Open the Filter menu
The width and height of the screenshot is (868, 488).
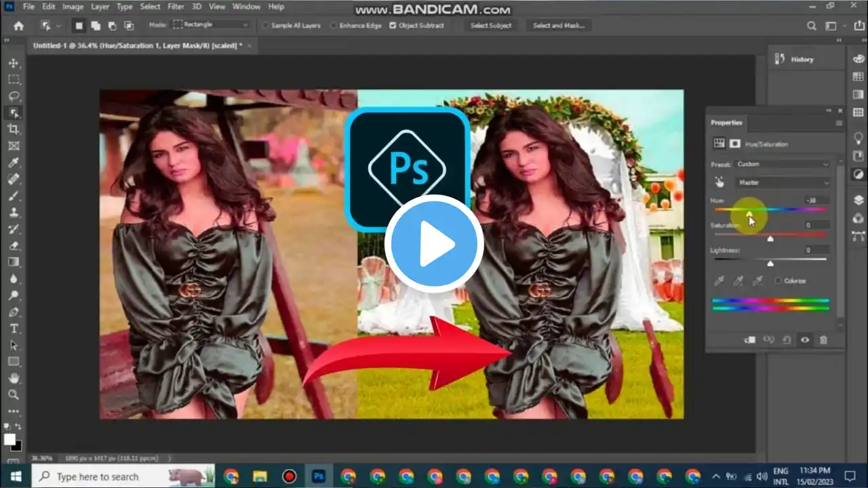[176, 7]
